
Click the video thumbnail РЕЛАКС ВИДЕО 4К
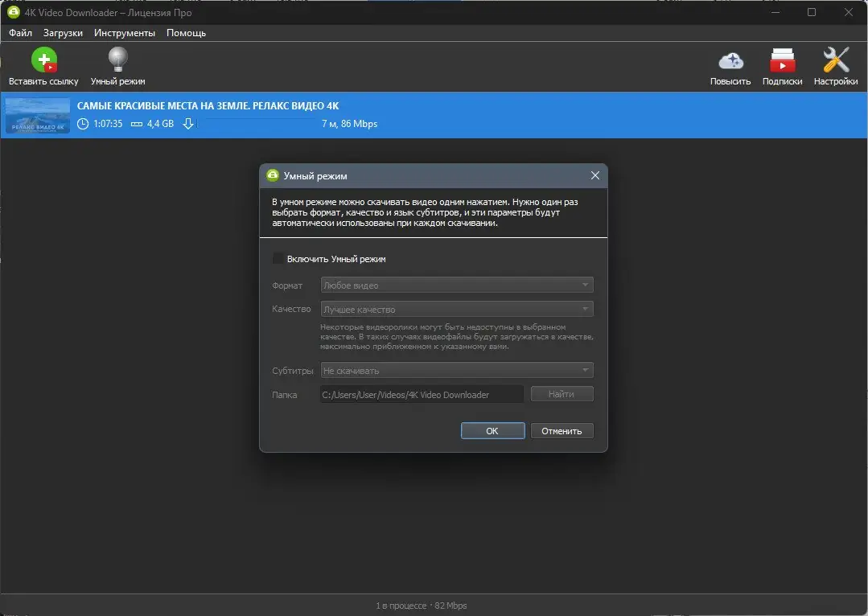[38, 116]
